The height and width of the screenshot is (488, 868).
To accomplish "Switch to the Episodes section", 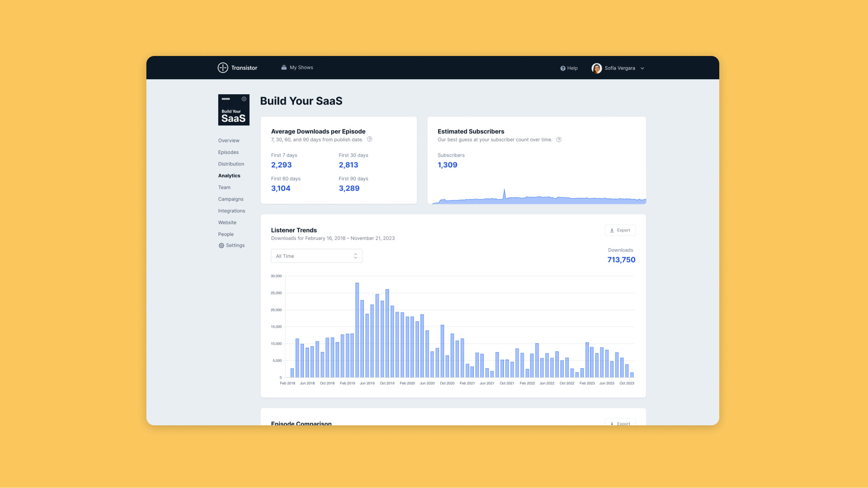I will click(228, 152).
